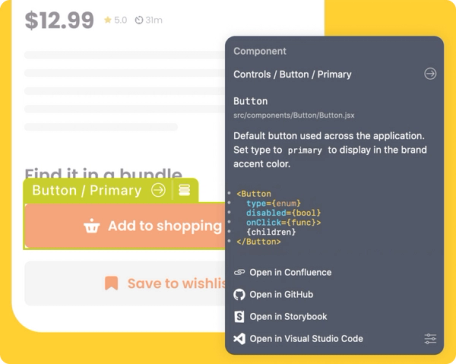Click the stacked layers icon in green tag
The width and height of the screenshot is (456, 364).
point(184,190)
